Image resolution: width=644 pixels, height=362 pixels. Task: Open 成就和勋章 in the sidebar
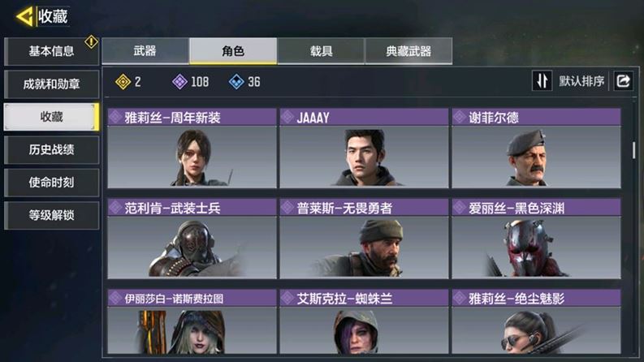(51, 84)
